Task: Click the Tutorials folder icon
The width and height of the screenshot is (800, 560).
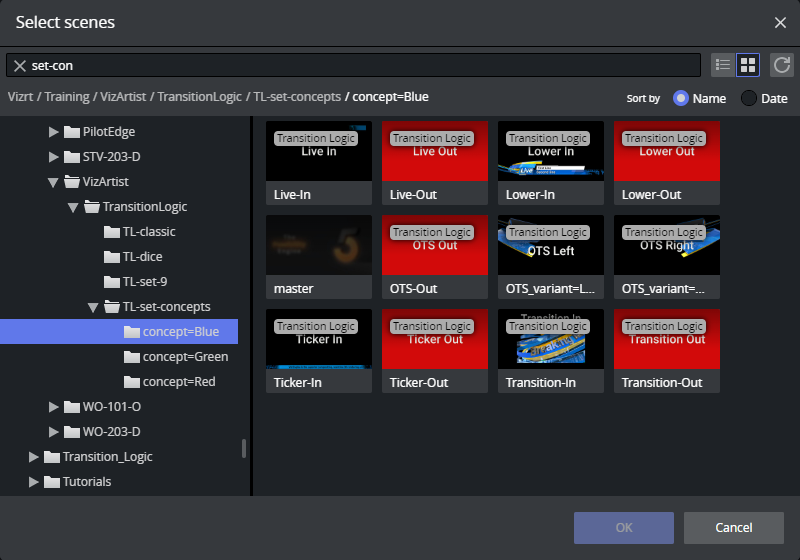Action: click(x=52, y=482)
